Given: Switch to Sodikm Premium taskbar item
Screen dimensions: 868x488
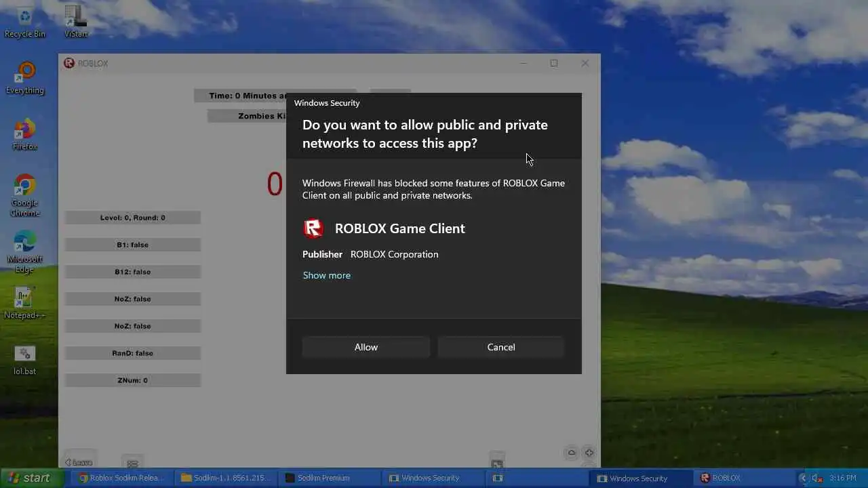Looking at the screenshot, I should [330, 478].
